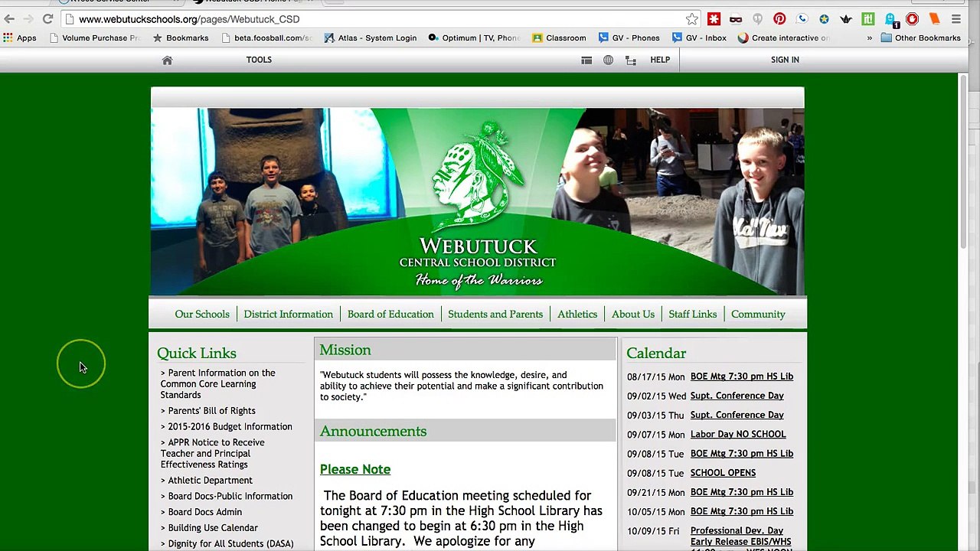This screenshot has width=980, height=551.
Task: Open the About Us menu
Action: click(x=633, y=314)
